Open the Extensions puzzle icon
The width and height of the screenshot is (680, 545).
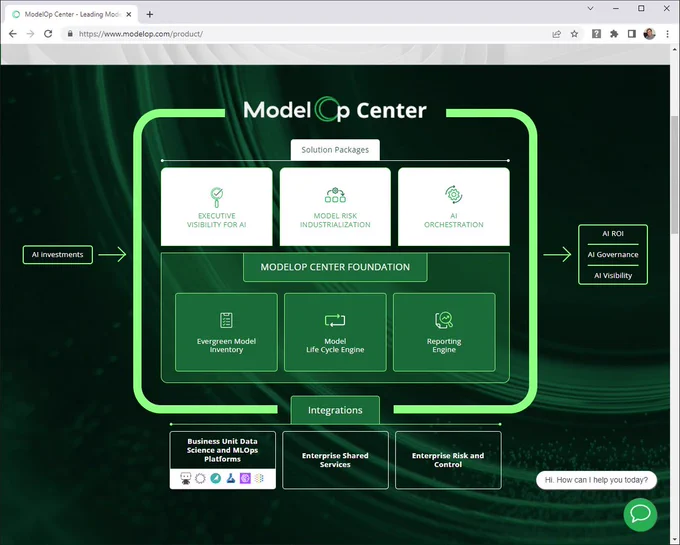point(614,34)
